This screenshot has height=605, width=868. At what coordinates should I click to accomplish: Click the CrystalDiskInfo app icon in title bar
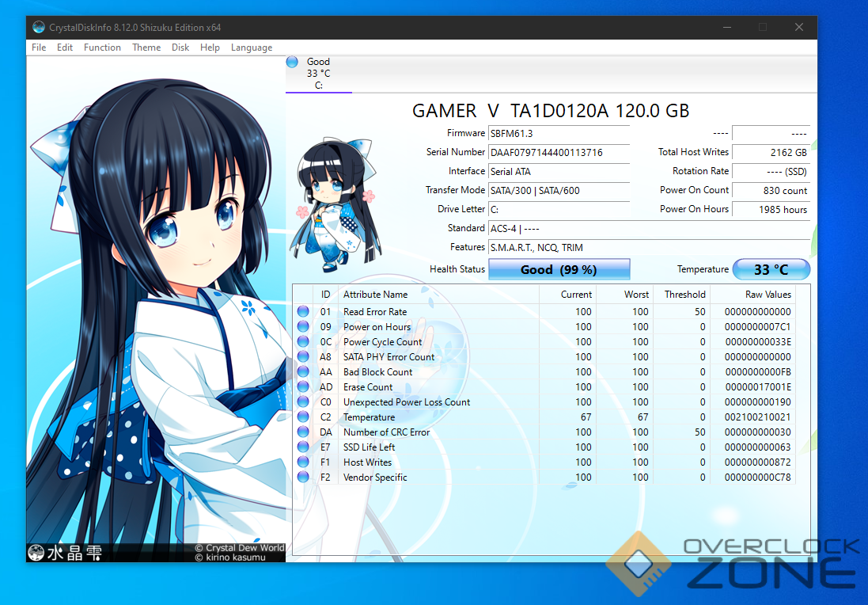pyautogui.click(x=39, y=28)
